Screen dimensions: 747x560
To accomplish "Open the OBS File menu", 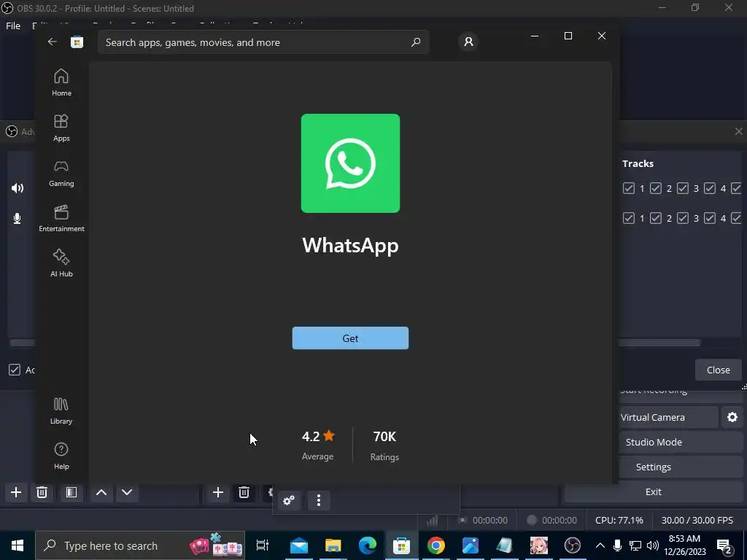I will 13,26.
